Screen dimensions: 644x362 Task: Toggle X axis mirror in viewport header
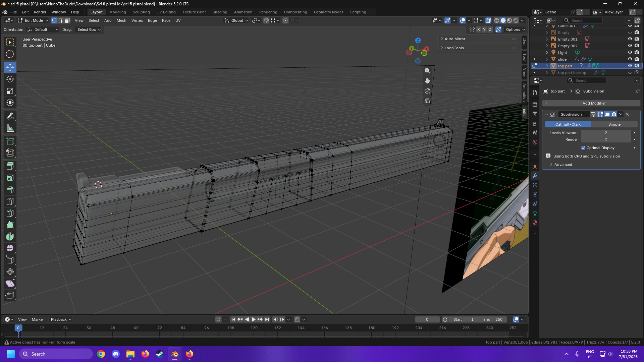[479, 29]
